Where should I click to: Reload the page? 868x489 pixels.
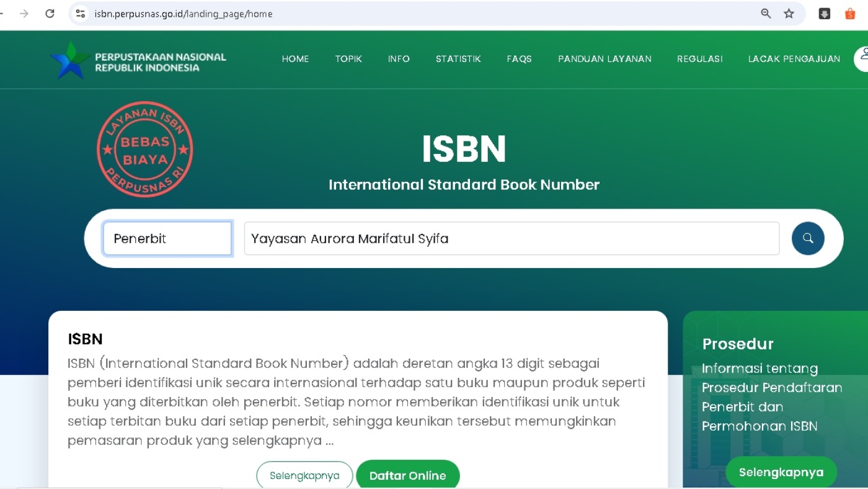[x=50, y=13]
